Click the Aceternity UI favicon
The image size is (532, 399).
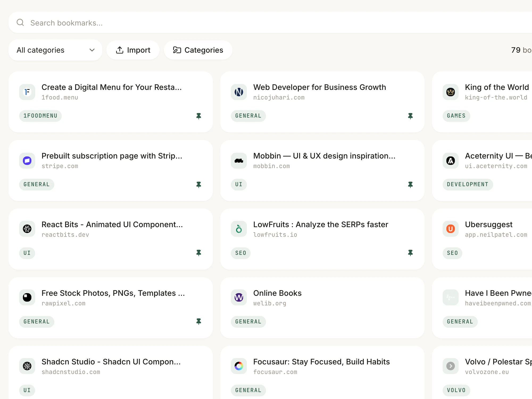click(451, 161)
